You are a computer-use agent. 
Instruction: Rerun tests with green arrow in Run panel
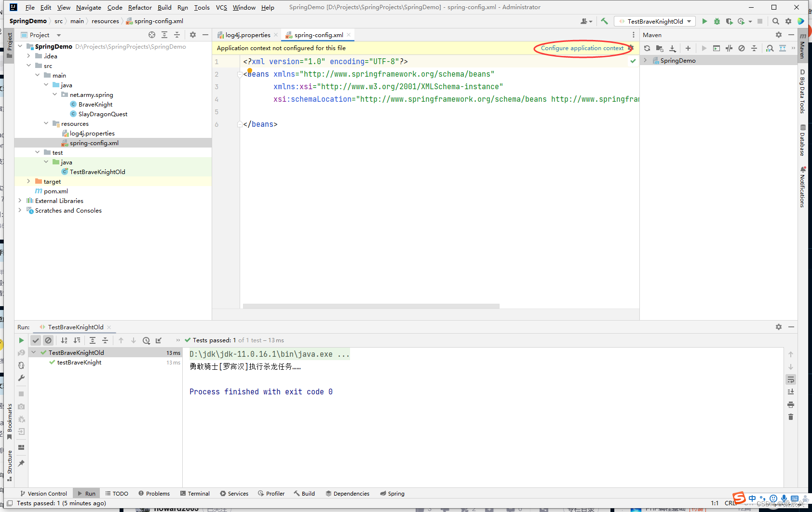tap(21, 340)
